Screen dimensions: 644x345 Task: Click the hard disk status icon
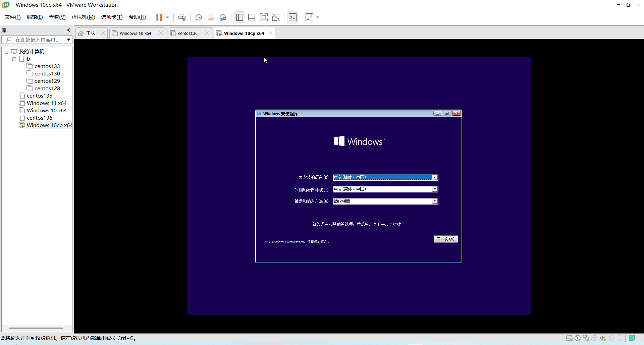569,338
